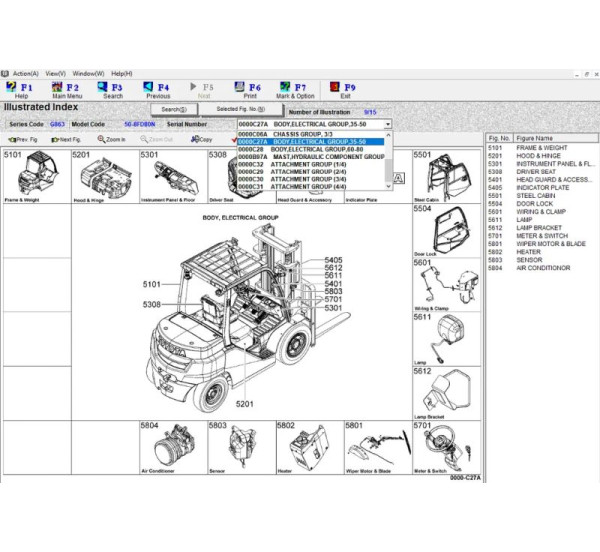Go back with F4 Previous
This screenshot has width=600, height=552.
coord(157,89)
